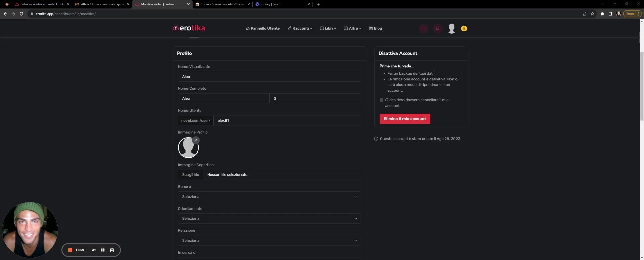The height and width of the screenshot is (260, 644).
Task: Bookmark this page with star icon
Action: tap(592, 14)
